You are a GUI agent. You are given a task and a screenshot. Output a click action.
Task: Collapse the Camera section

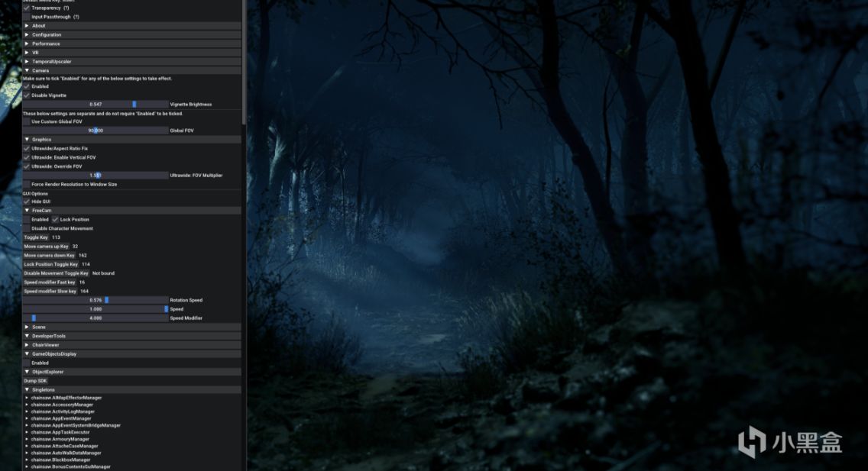pyautogui.click(x=131, y=71)
